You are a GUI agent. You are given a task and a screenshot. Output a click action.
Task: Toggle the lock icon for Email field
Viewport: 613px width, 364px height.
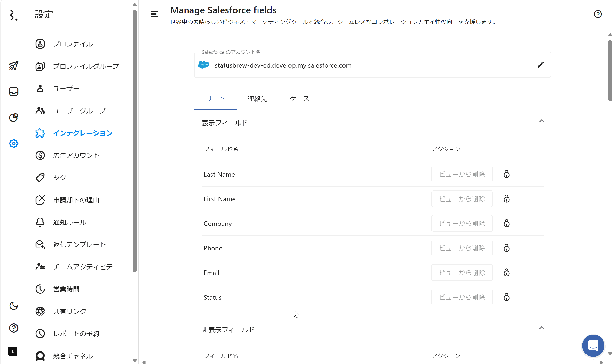pyautogui.click(x=507, y=273)
